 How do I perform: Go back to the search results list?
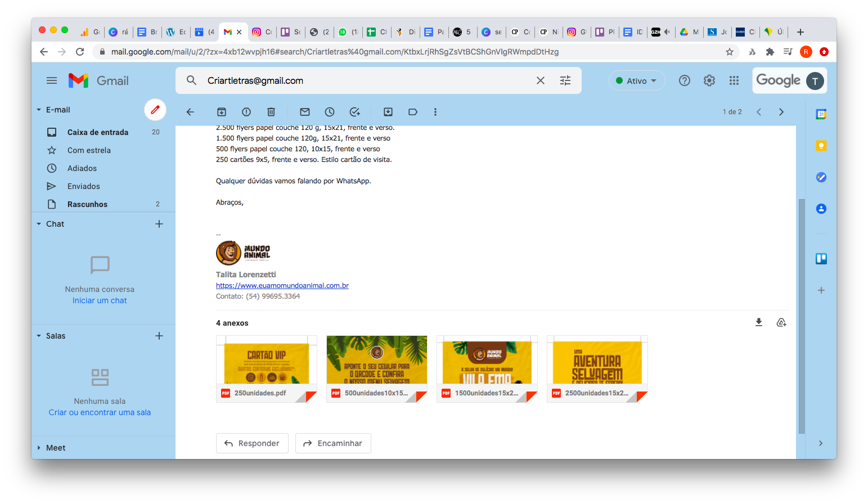pyautogui.click(x=190, y=112)
